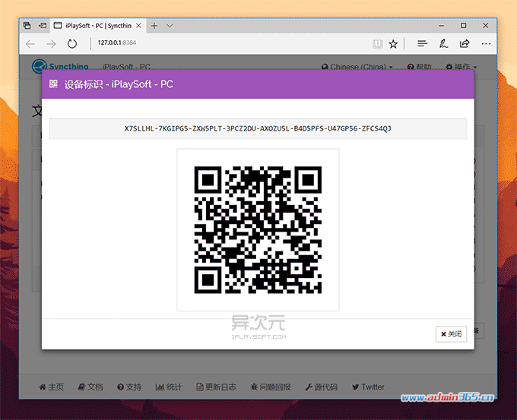Expand the 操作 actions menu

(461, 67)
